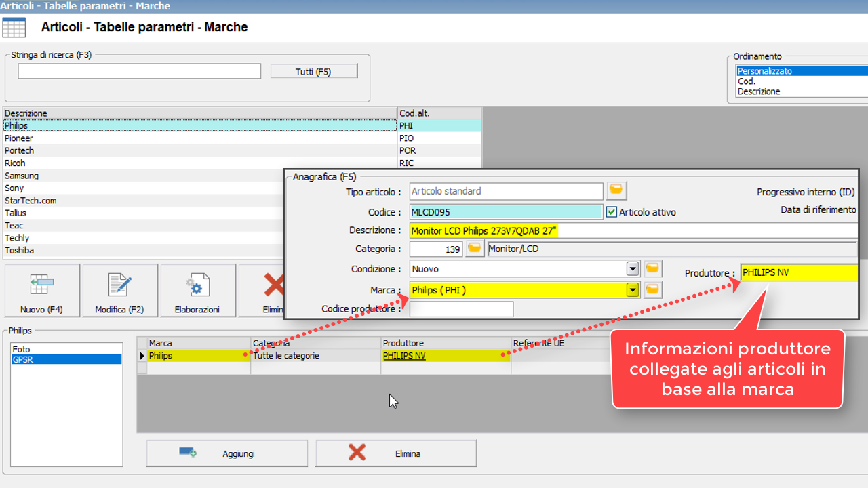Click the POR code cell
Image resolution: width=868 pixels, height=488 pixels.
click(439, 150)
